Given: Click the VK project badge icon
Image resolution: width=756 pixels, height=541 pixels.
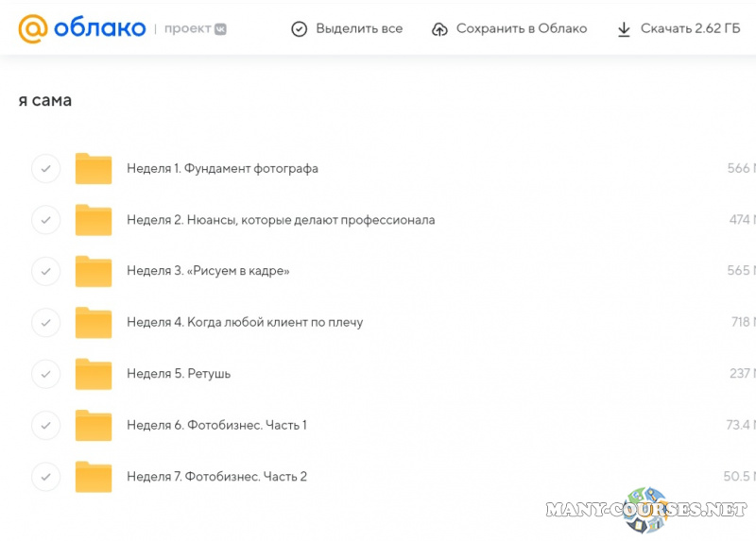Looking at the screenshot, I should [220, 29].
